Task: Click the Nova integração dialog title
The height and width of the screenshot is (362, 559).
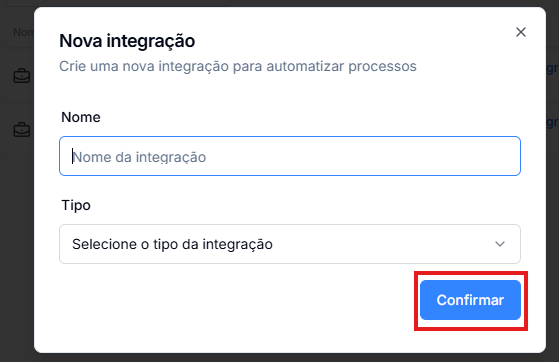Action: tap(127, 41)
